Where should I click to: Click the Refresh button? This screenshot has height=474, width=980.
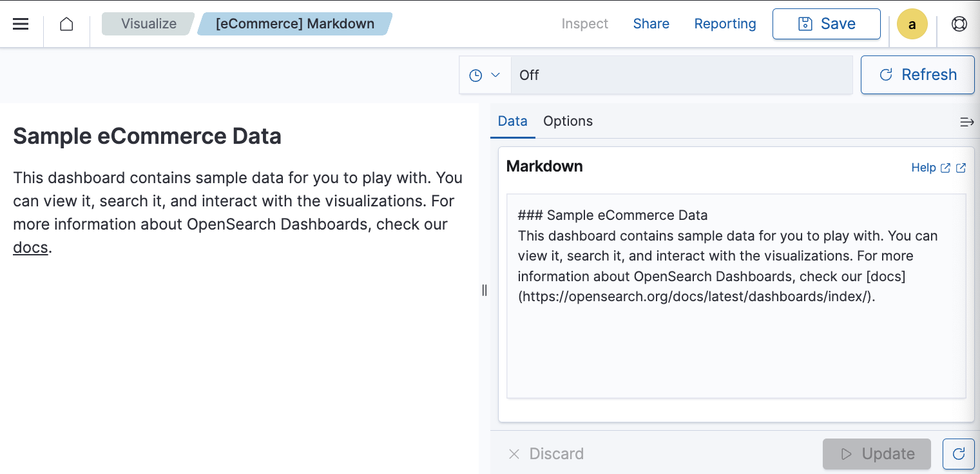tap(917, 74)
